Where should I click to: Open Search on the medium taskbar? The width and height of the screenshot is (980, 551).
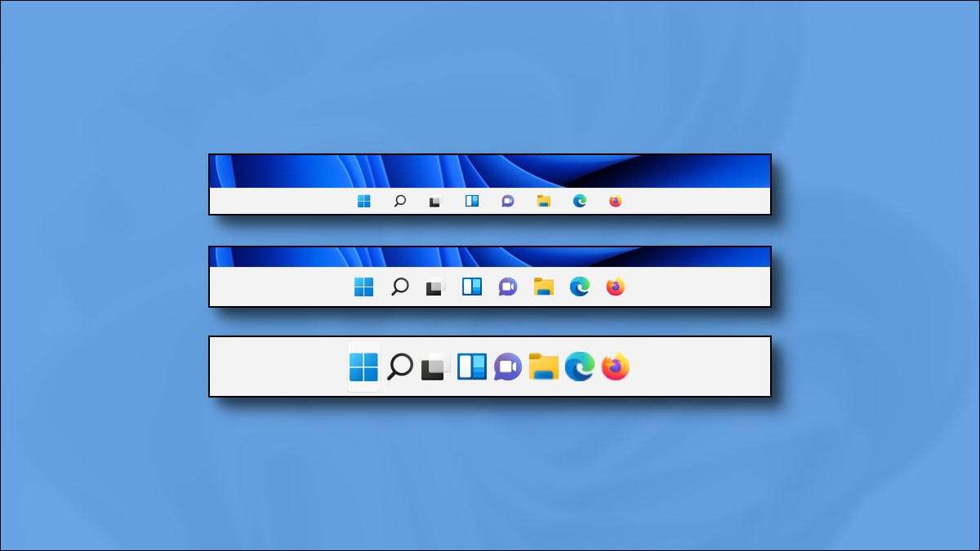point(400,287)
